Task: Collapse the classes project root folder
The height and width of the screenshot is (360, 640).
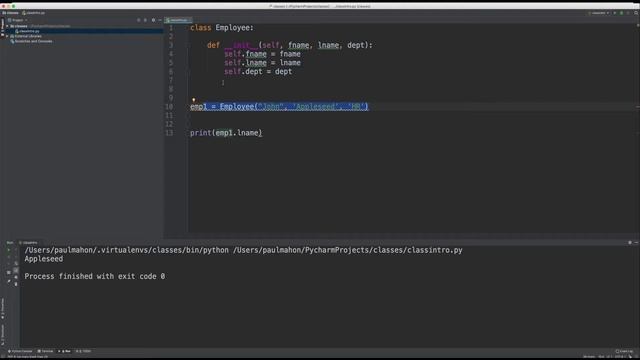Action: click(7, 26)
